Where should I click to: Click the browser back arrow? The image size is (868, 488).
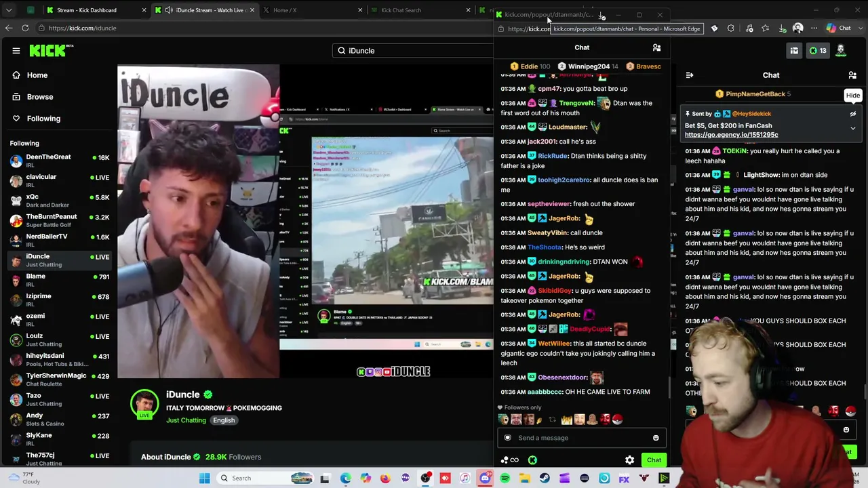(x=9, y=28)
